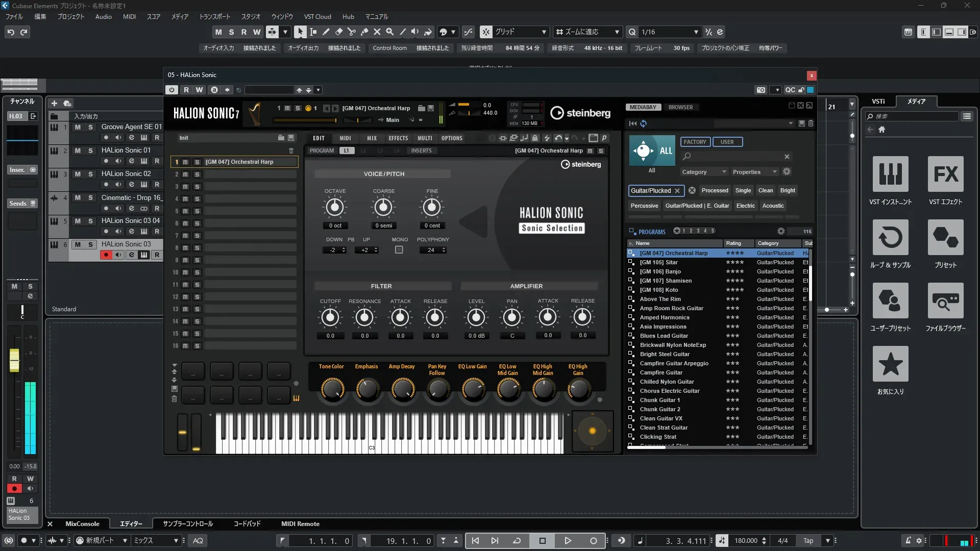Adjust the filter CUTOFF knob
Viewport: 980px width, 551px height.
[330, 317]
